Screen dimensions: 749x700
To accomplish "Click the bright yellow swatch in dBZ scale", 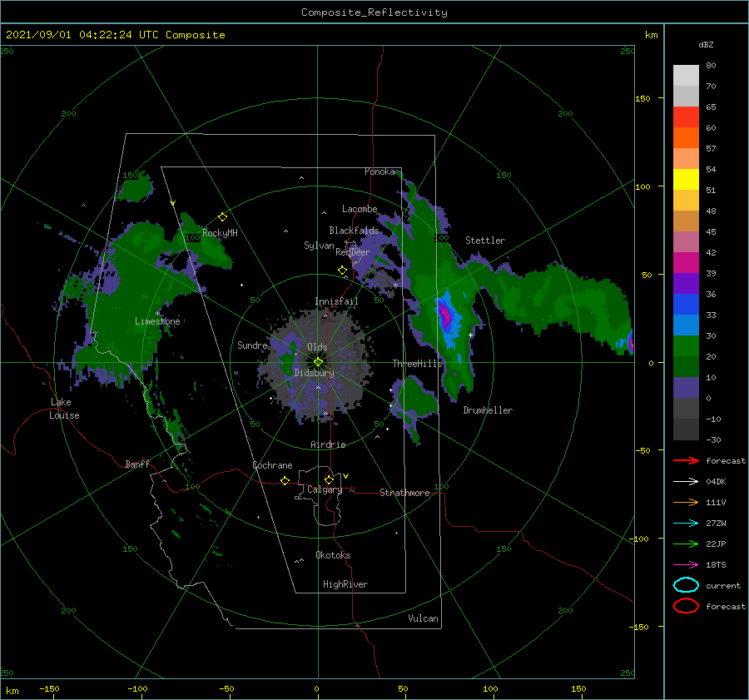I will (x=686, y=180).
